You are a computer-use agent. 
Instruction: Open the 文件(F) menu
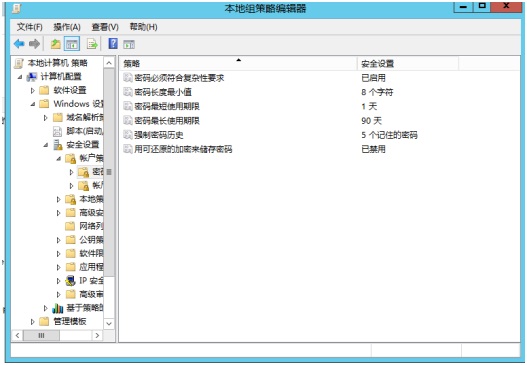click(x=30, y=27)
